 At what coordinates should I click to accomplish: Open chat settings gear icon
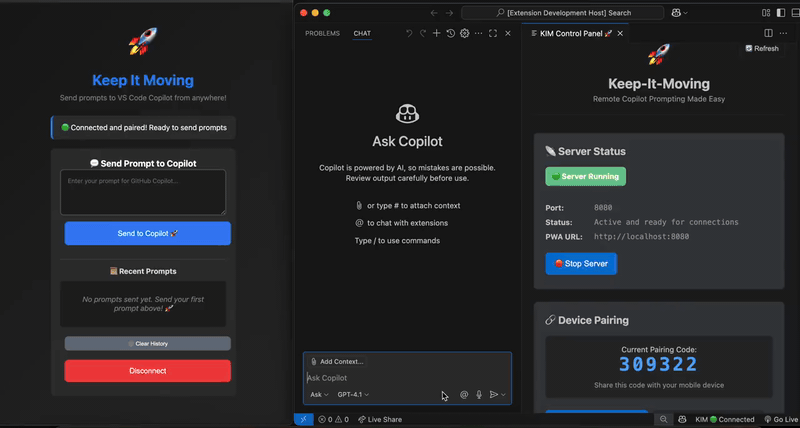coord(464,33)
